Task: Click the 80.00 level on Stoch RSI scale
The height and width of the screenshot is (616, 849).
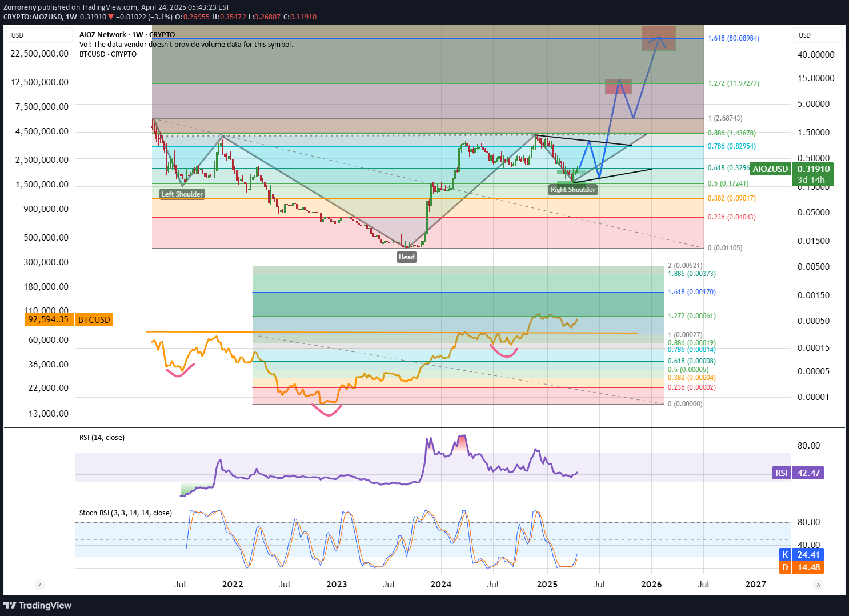Action: coord(808,522)
